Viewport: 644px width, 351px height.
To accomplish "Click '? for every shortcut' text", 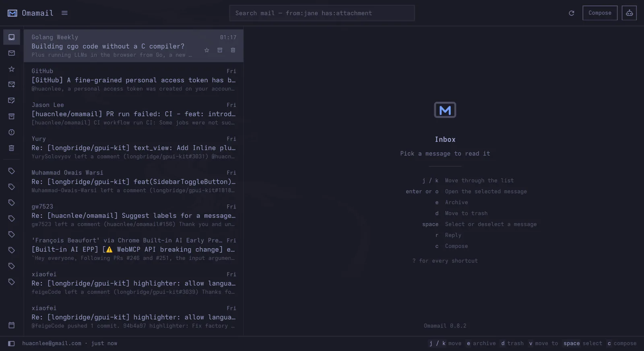I will 445,261.
